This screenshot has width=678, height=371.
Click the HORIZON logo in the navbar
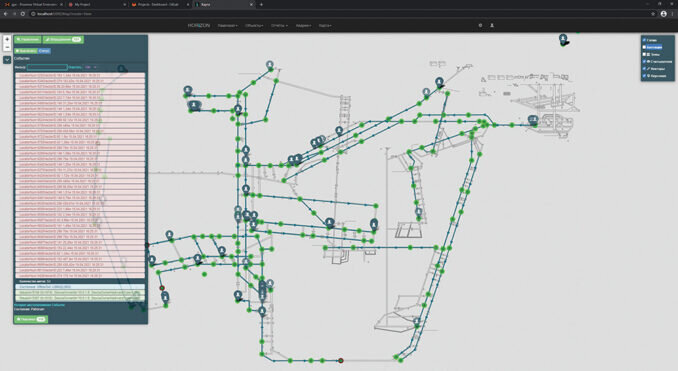[199, 26]
